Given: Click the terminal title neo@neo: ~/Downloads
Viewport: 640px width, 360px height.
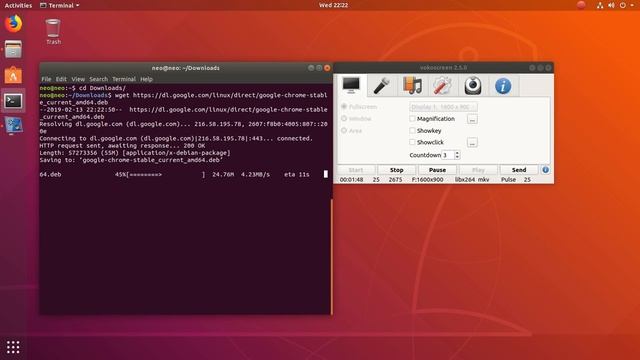Looking at the screenshot, I should [x=186, y=68].
